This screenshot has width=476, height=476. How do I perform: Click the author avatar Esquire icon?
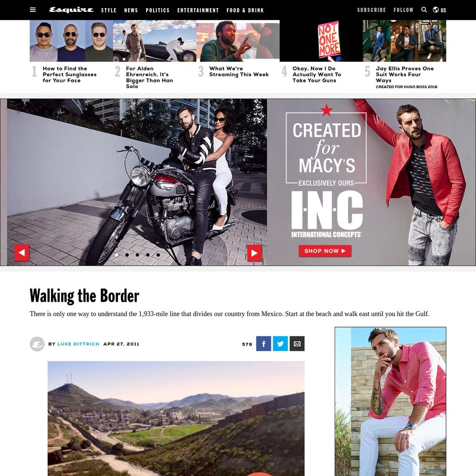(x=37, y=344)
